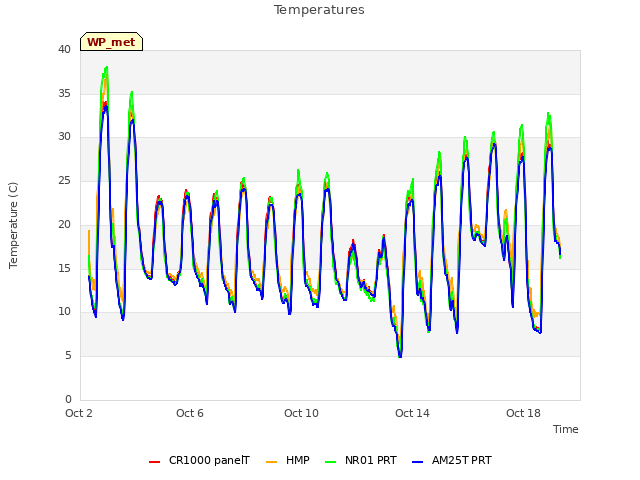Click the Temperature (C) axis title
The height and width of the screenshot is (480, 640).
pyautogui.click(x=13, y=225)
